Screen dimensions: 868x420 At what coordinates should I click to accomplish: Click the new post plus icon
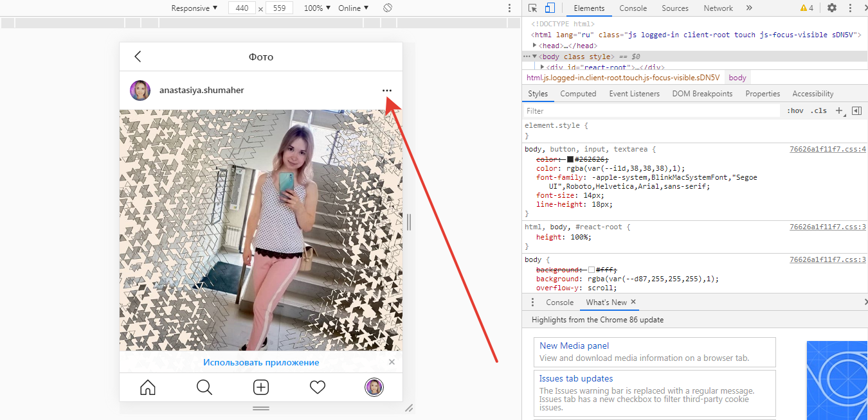261,387
